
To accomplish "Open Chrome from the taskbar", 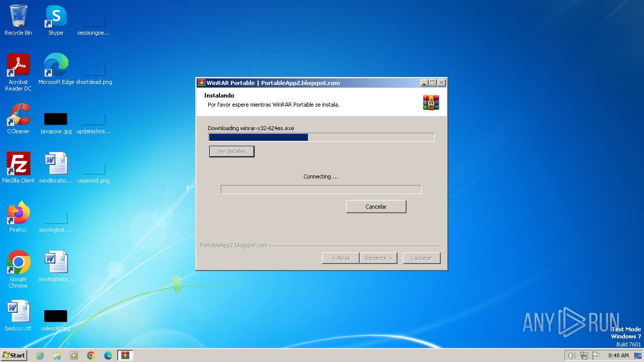I will click(x=91, y=355).
